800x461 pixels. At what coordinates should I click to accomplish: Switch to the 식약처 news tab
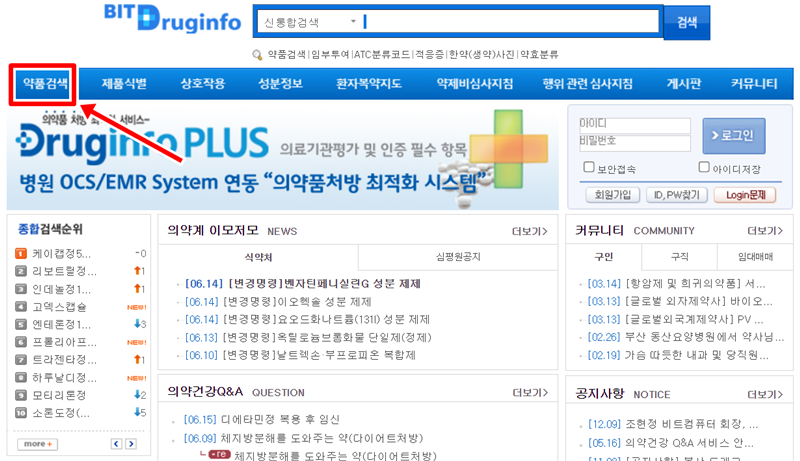(x=258, y=258)
